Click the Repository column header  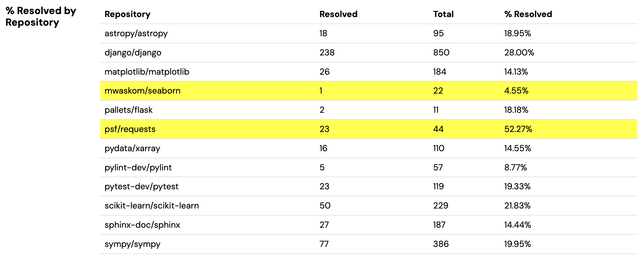click(x=127, y=14)
